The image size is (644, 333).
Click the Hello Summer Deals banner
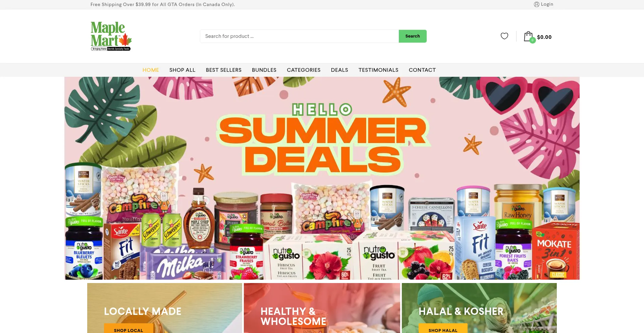point(322,178)
